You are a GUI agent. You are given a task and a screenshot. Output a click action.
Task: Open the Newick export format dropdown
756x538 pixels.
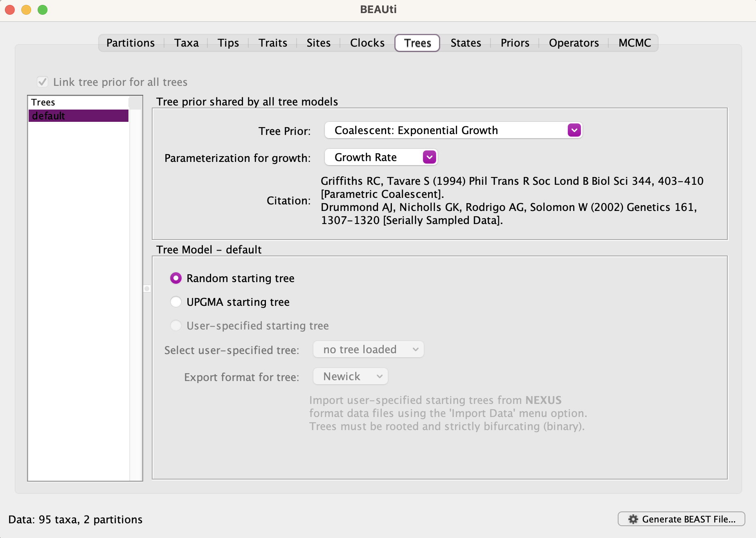click(x=351, y=377)
